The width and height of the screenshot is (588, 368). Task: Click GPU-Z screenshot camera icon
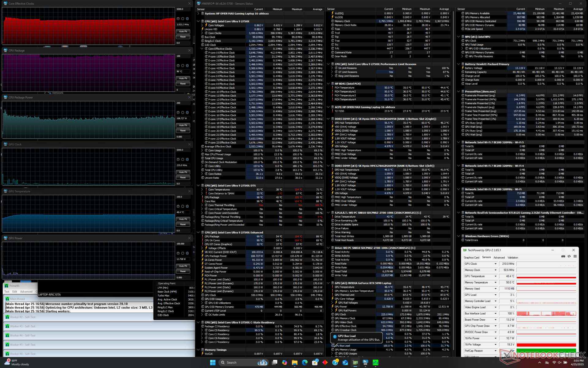pos(563,256)
